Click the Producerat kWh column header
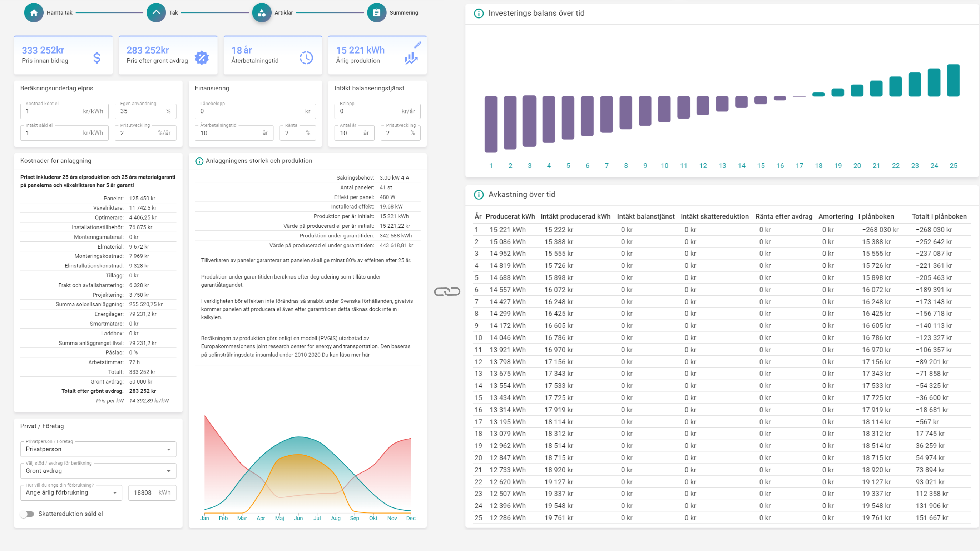Viewport: 980px width, 551px height. point(510,216)
